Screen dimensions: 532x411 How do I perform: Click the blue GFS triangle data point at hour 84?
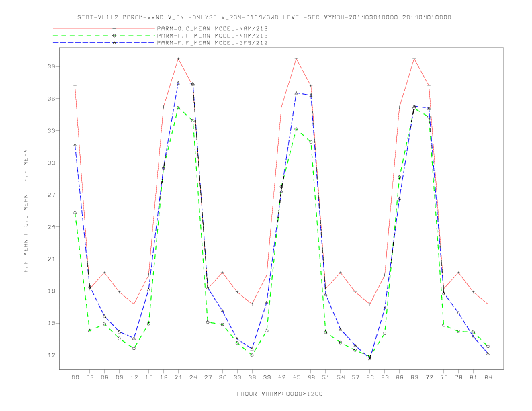pyautogui.click(x=488, y=353)
